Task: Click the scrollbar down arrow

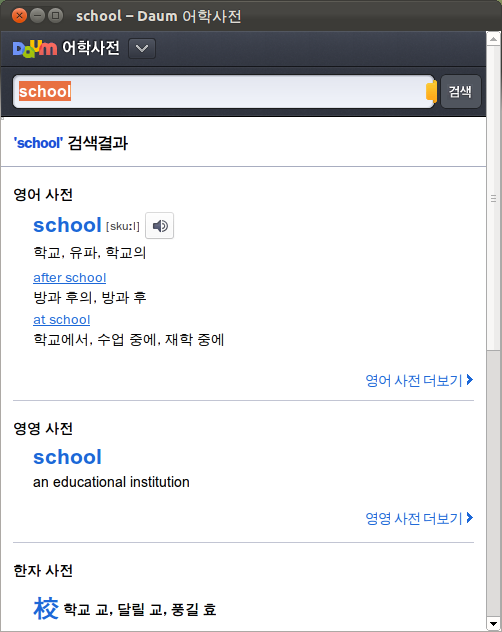Action: (x=494, y=624)
